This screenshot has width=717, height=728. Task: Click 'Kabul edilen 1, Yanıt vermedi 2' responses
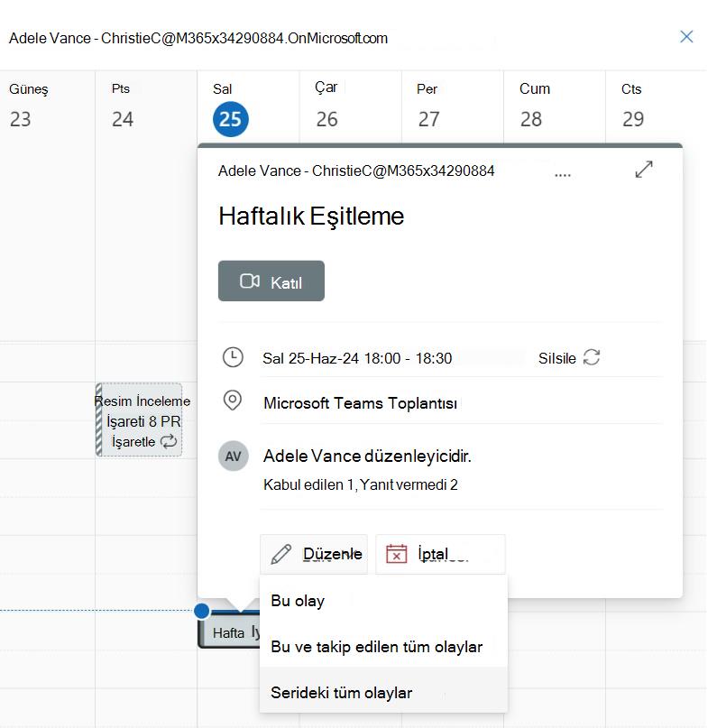pos(361,484)
